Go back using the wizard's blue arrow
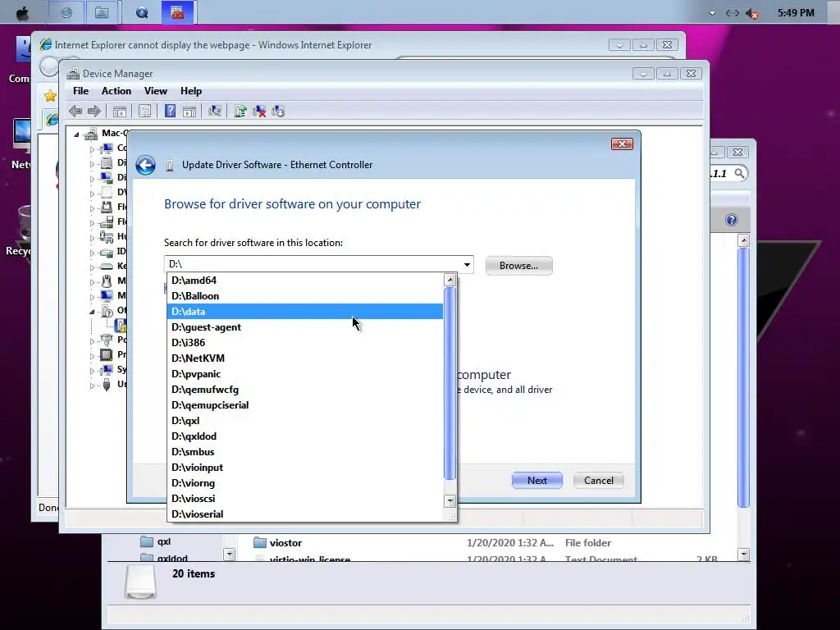Viewport: 840px width, 630px height. 145,165
